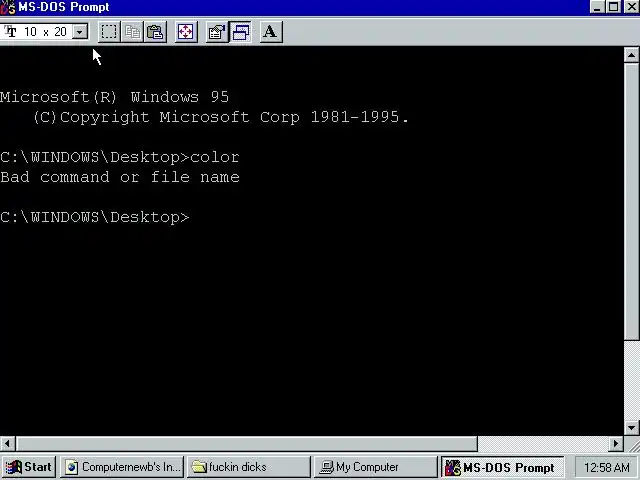
Task: Click the 'Bad command or file name' text
Action: (x=120, y=177)
